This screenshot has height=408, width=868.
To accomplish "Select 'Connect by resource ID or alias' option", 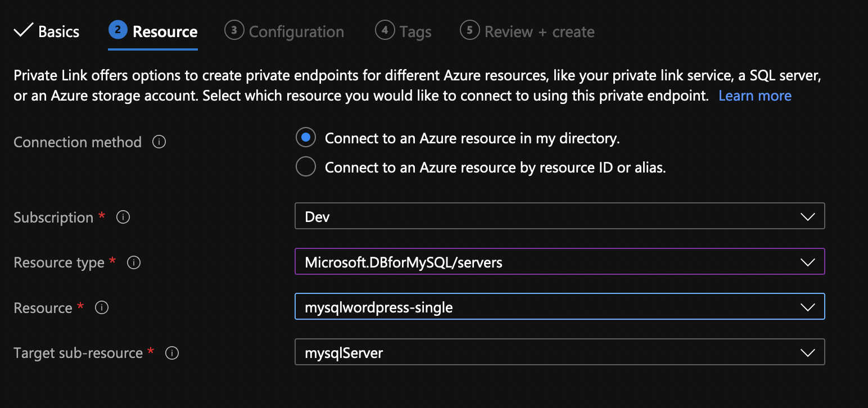I will pyautogui.click(x=306, y=167).
